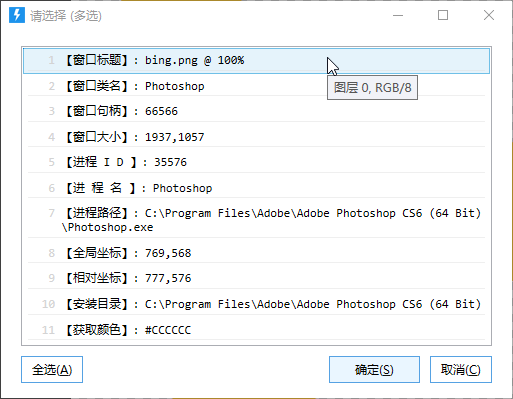
Task: Choose the 窗口句柄 66566 entry
Action: [256, 111]
